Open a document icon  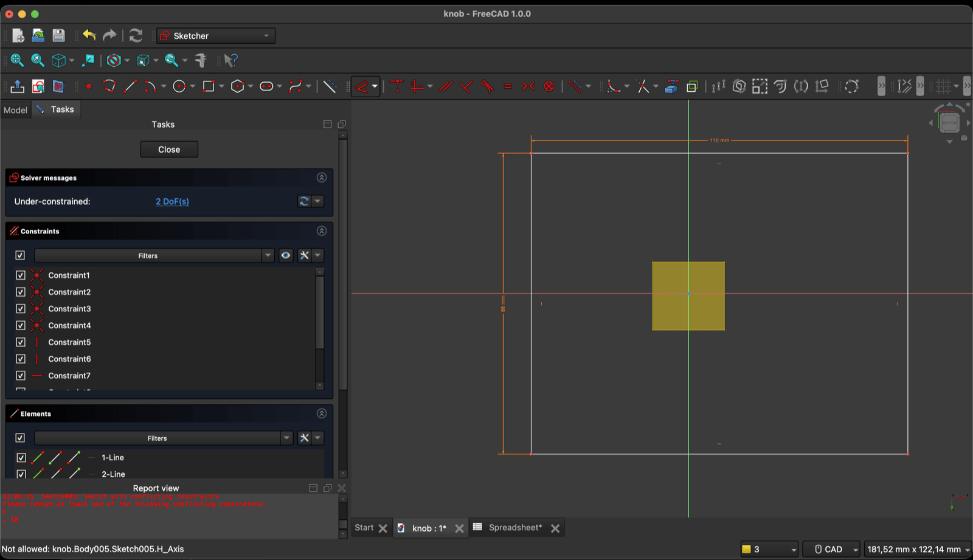pyautogui.click(x=38, y=36)
